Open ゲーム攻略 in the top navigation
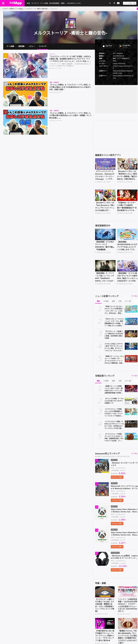The image size is (138, 644). click(x=44, y=3)
